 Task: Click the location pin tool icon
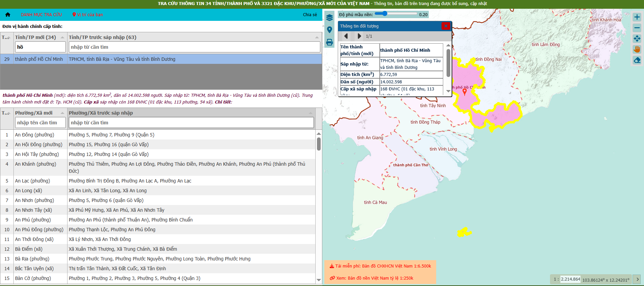[x=329, y=30]
